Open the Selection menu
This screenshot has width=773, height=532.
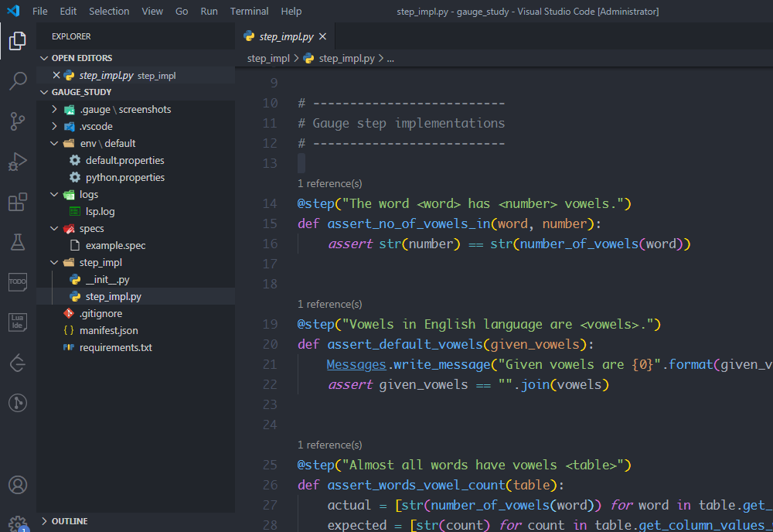pos(109,11)
